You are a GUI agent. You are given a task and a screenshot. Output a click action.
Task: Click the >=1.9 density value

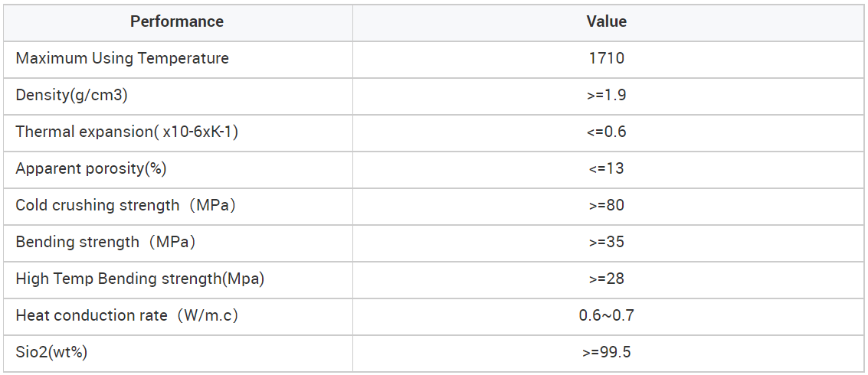click(x=607, y=95)
